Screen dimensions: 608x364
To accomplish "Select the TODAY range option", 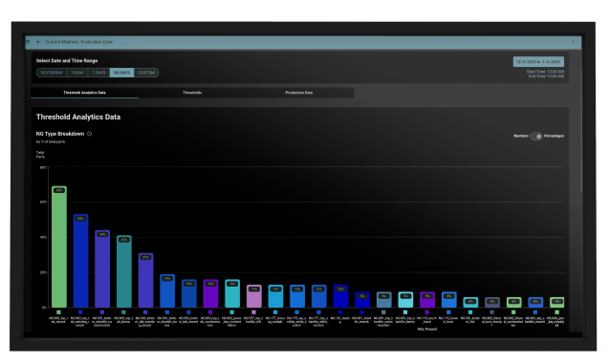I will (x=77, y=73).
